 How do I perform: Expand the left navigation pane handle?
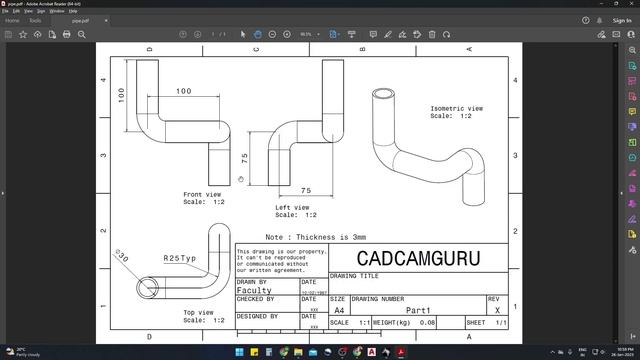(x=2, y=193)
